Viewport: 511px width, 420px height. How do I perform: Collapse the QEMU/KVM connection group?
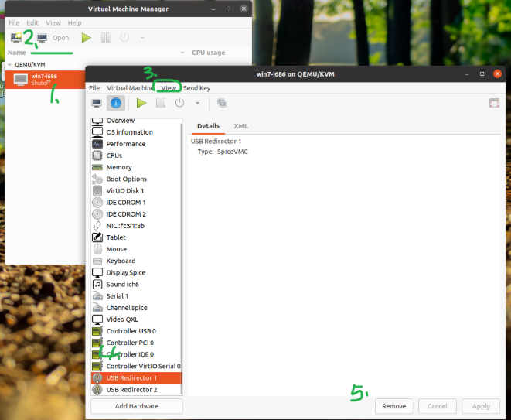9,64
